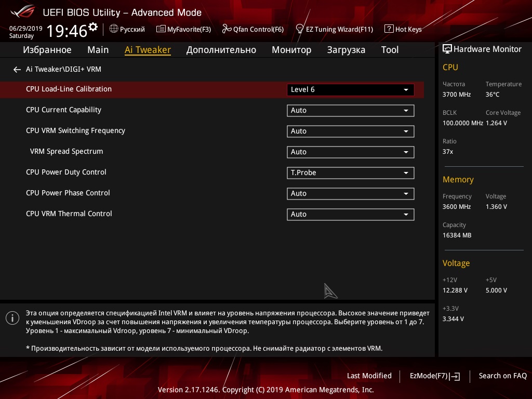Click the info icon beside help text
The width and height of the screenshot is (532, 399).
(x=12, y=318)
